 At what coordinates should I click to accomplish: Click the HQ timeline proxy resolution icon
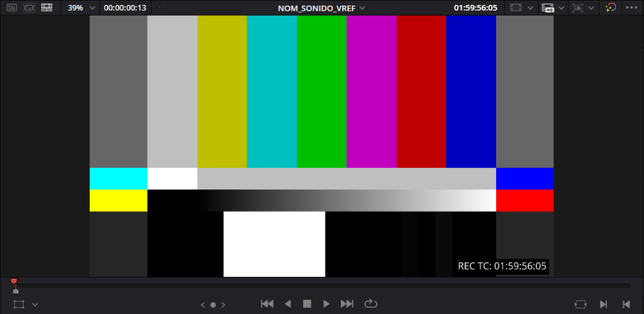(548, 8)
